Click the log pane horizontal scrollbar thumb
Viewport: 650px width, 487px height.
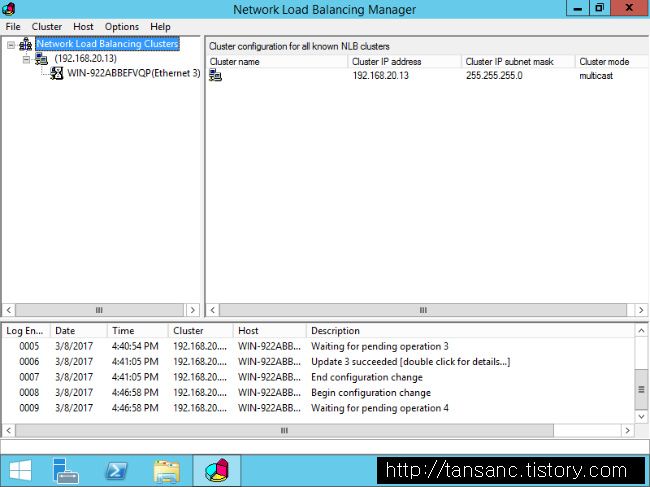click(284, 431)
